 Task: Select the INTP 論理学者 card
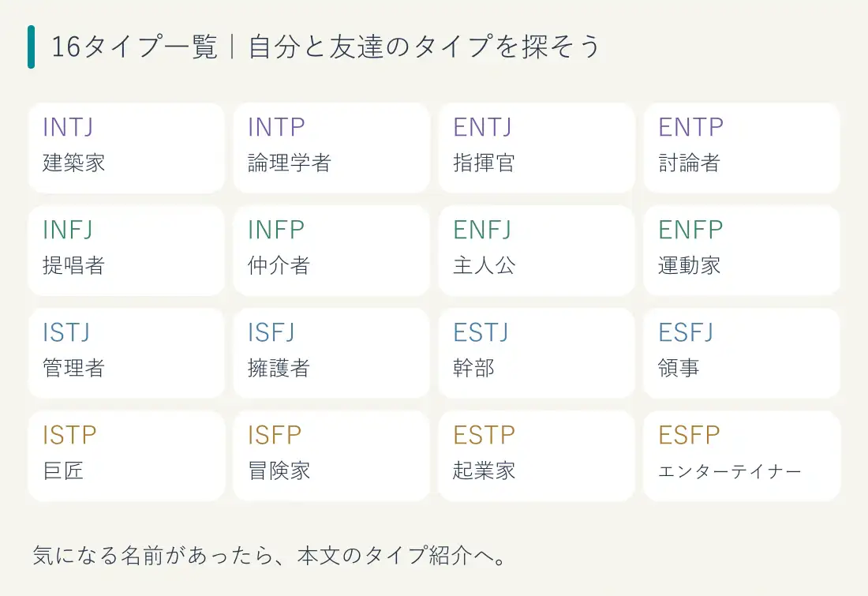click(x=331, y=148)
